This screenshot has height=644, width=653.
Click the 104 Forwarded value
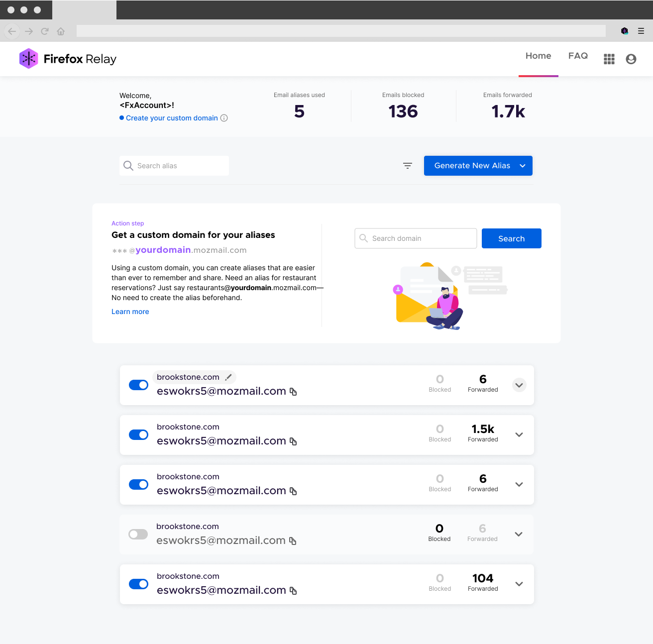click(483, 578)
